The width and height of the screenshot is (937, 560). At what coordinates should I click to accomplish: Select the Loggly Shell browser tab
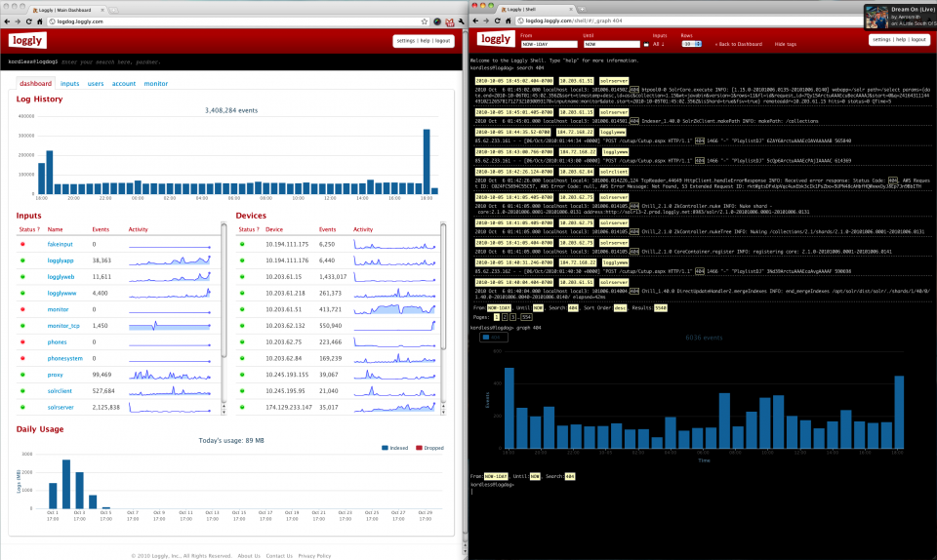point(535,9)
